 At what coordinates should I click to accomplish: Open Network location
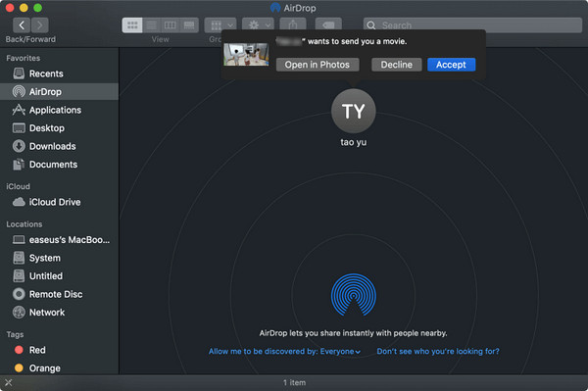[x=59, y=313]
